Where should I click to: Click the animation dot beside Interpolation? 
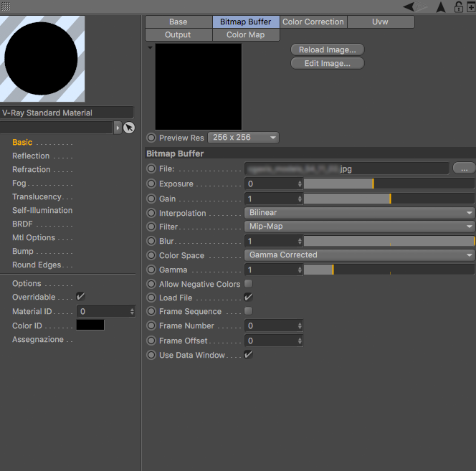point(151,213)
